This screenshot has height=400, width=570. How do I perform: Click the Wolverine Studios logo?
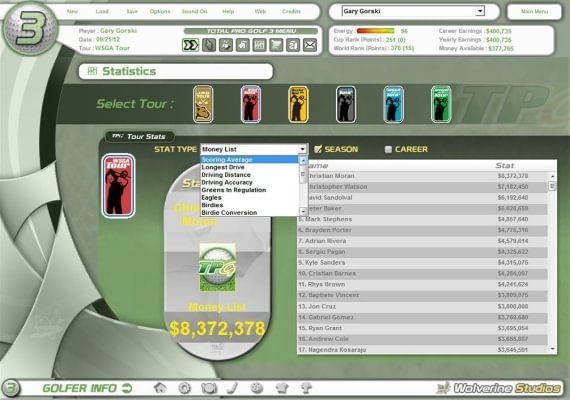[498, 388]
